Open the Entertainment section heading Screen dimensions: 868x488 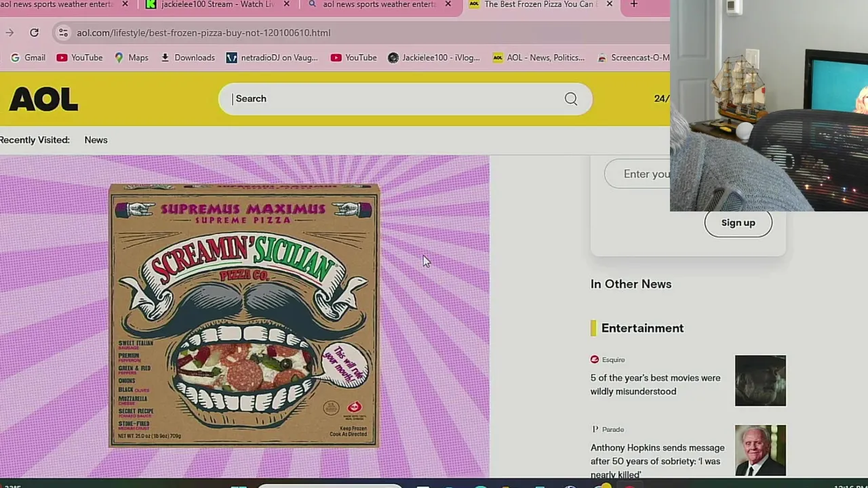coord(642,328)
